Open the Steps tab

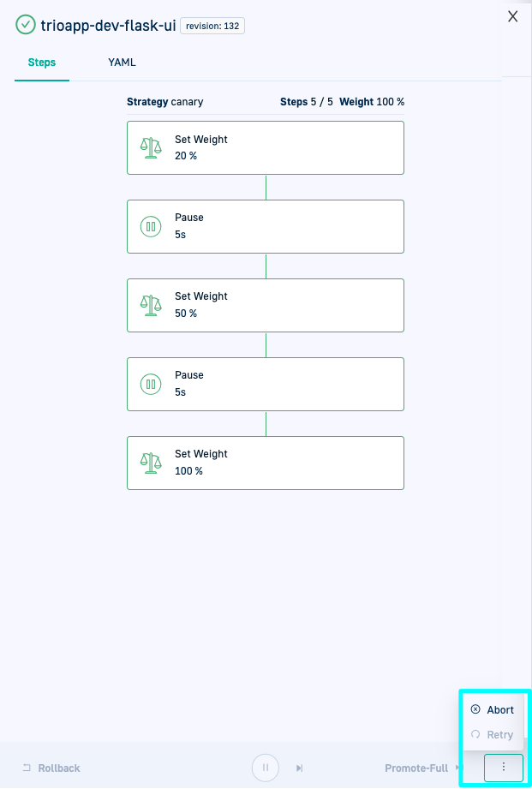coord(41,63)
